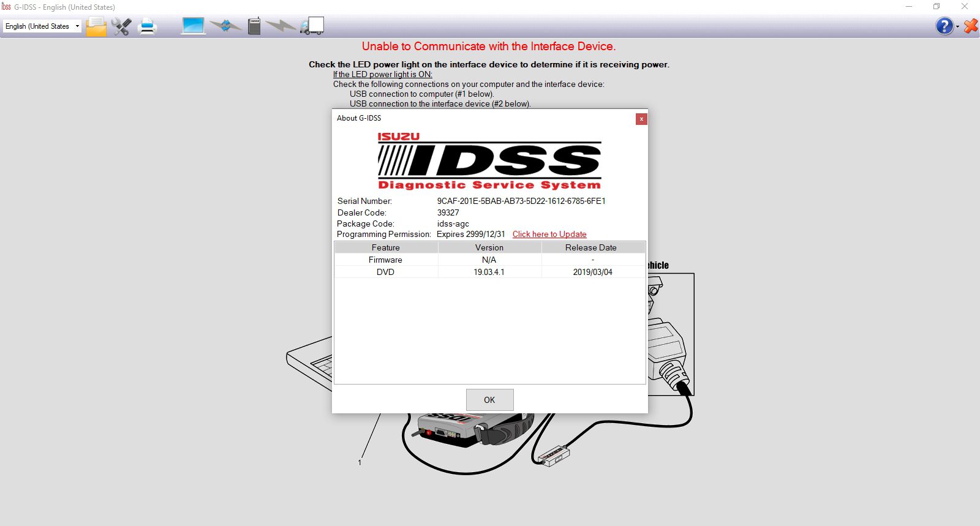Open the blue question mark help icon
Viewport: 980px width, 526px height.
click(944, 26)
